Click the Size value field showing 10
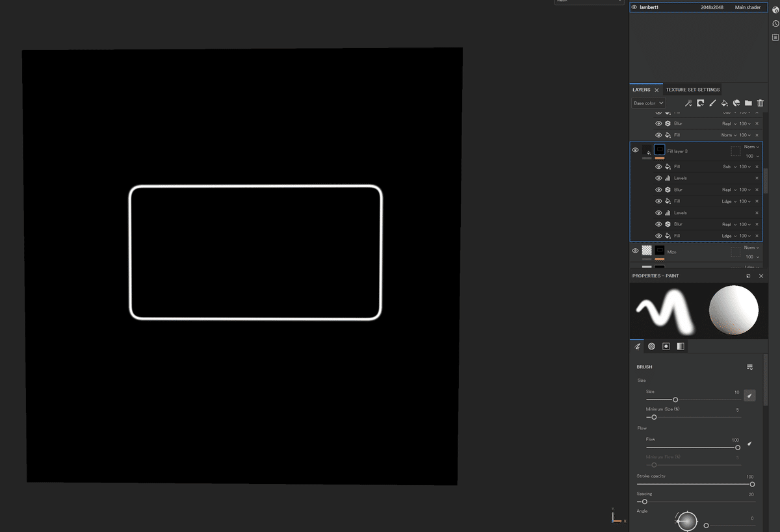Screen dimensions: 780x532 pos(736,392)
